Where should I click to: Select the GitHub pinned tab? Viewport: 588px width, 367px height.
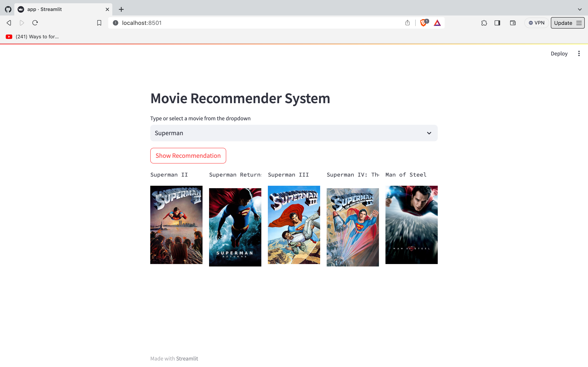pos(8,9)
